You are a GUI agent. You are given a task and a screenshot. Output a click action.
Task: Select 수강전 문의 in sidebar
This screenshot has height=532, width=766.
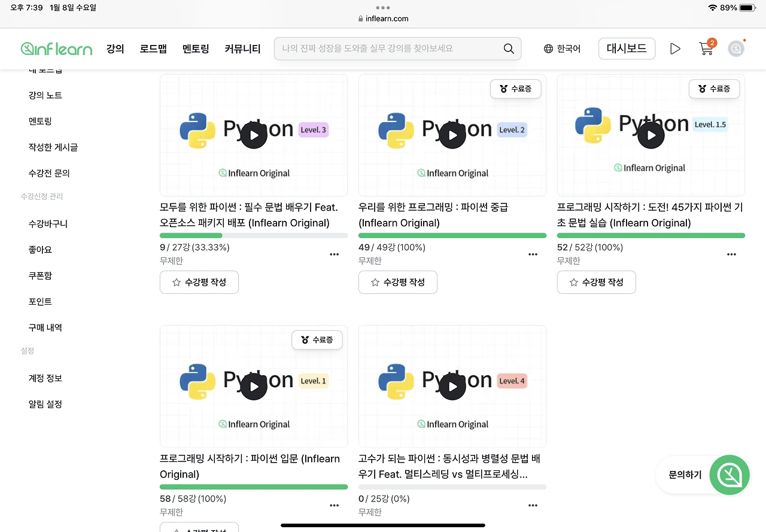49,173
